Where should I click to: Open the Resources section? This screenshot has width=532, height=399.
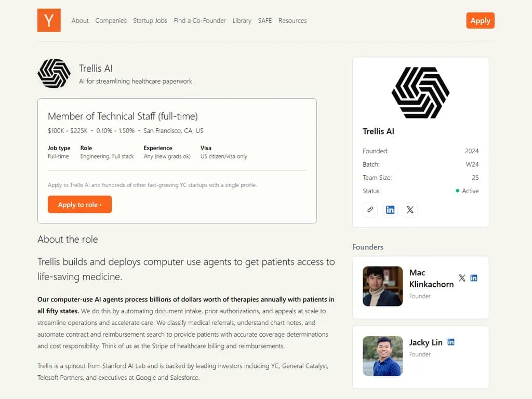pyautogui.click(x=292, y=21)
